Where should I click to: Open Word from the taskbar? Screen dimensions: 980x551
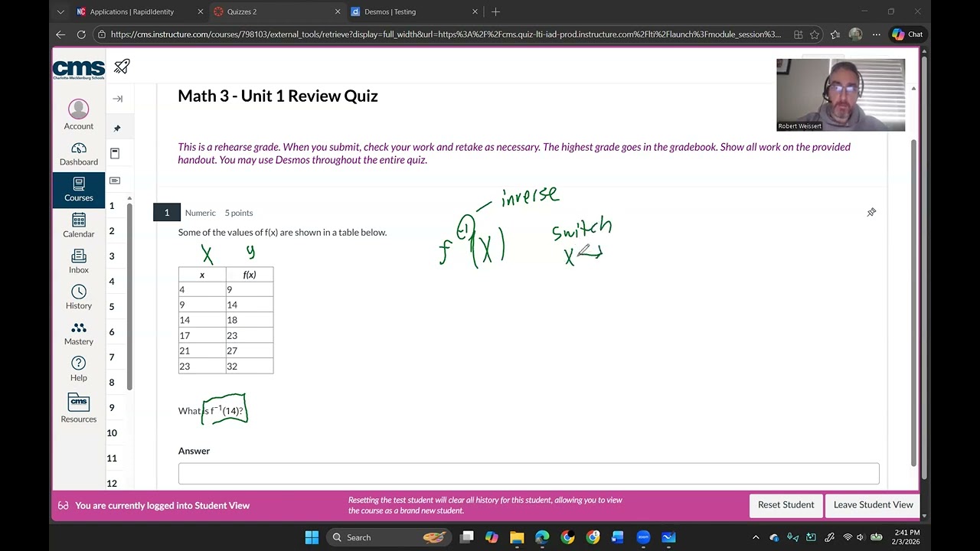point(618,537)
